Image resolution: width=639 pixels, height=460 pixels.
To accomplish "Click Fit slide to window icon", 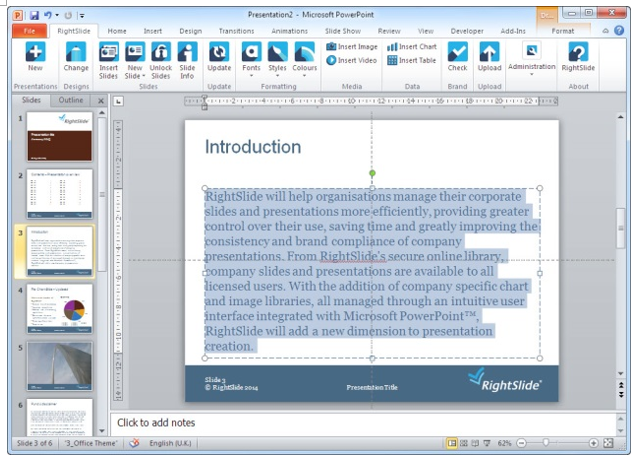I will [x=608, y=443].
